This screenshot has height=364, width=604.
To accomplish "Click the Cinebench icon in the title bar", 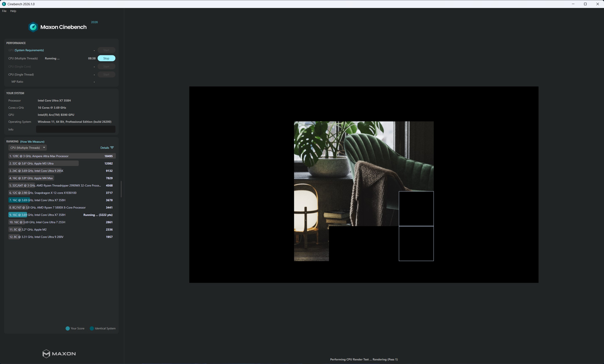I will 4,4.
